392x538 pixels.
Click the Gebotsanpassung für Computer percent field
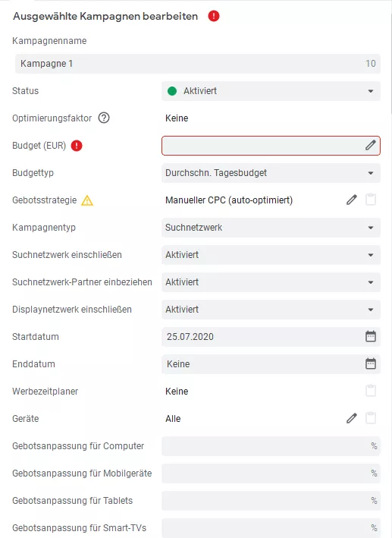[271, 446]
